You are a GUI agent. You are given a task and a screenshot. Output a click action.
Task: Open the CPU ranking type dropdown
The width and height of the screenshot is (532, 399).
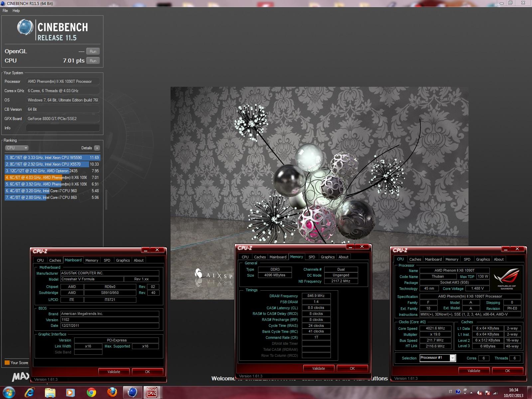pos(17,148)
